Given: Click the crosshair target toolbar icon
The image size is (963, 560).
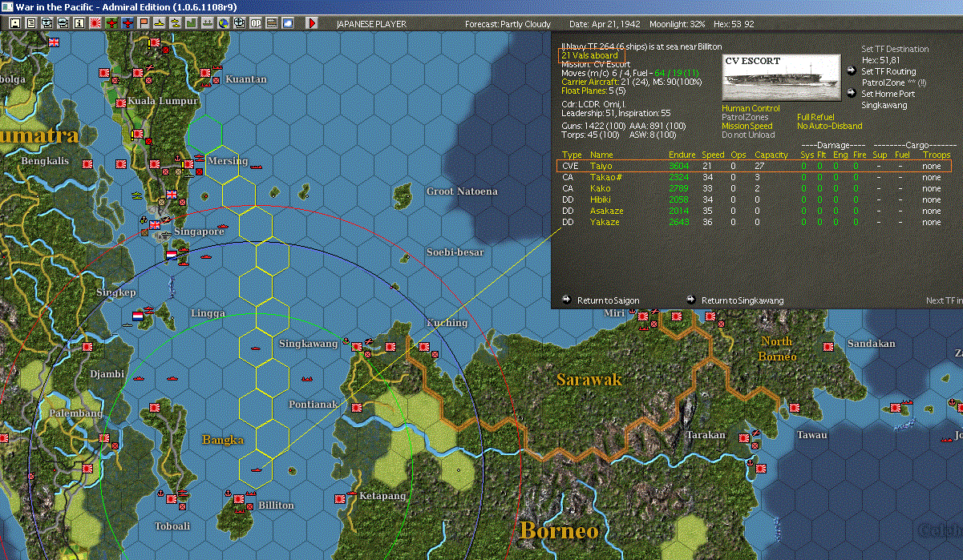Looking at the screenshot, I should coord(239,23).
